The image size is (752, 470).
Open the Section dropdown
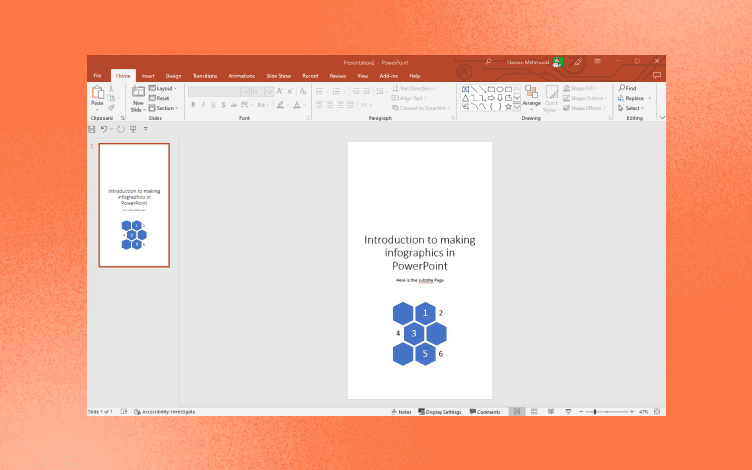(x=164, y=108)
